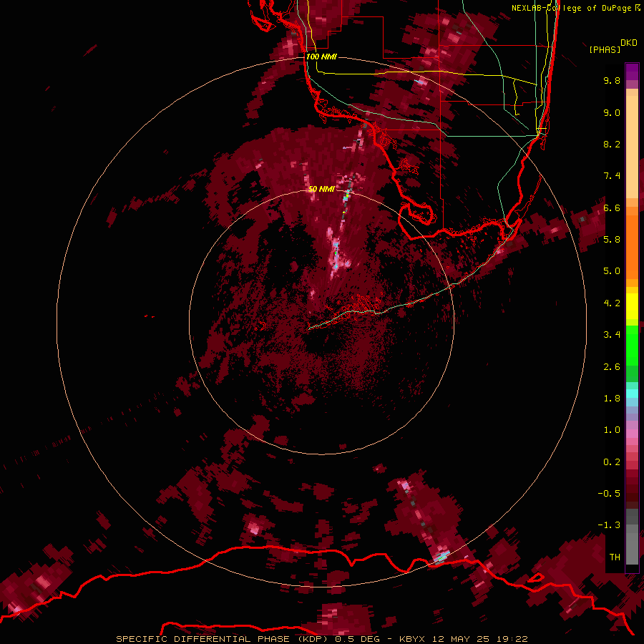Screen dimensions: 644x644
Task: Click the 7.4 legend value
Action: pyautogui.click(x=612, y=176)
